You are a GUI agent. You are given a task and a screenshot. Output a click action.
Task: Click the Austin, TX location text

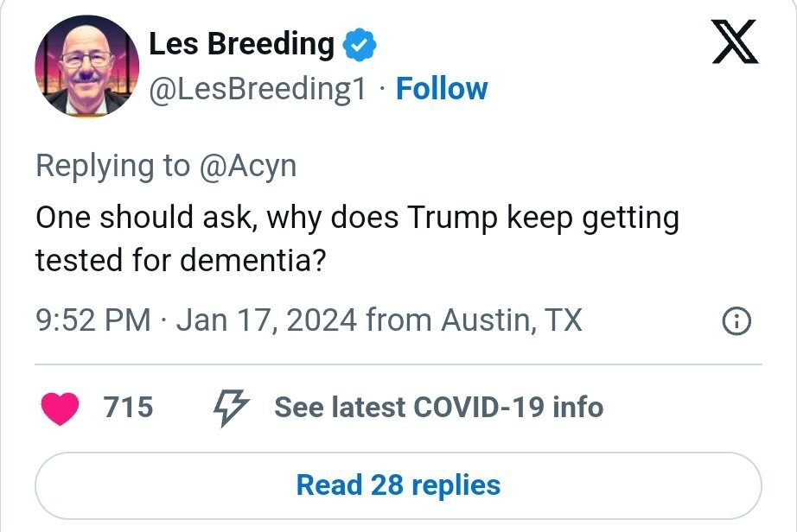(x=512, y=320)
